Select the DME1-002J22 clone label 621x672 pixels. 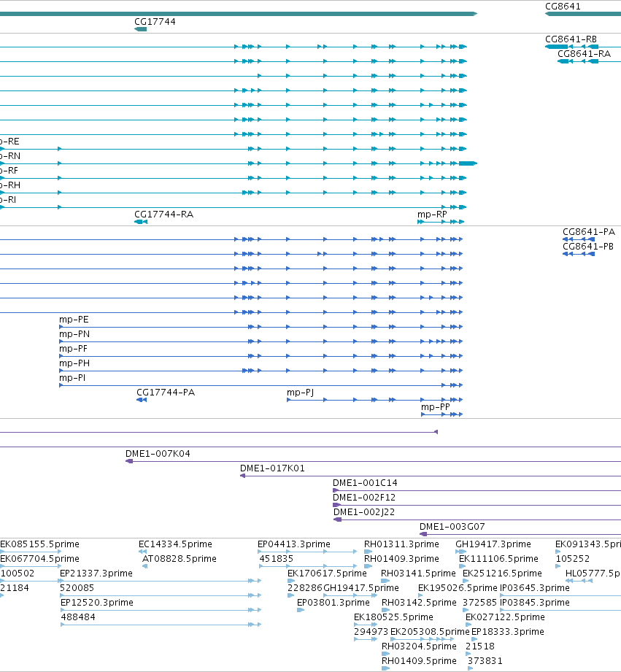pyautogui.click(x=364, y=511)
